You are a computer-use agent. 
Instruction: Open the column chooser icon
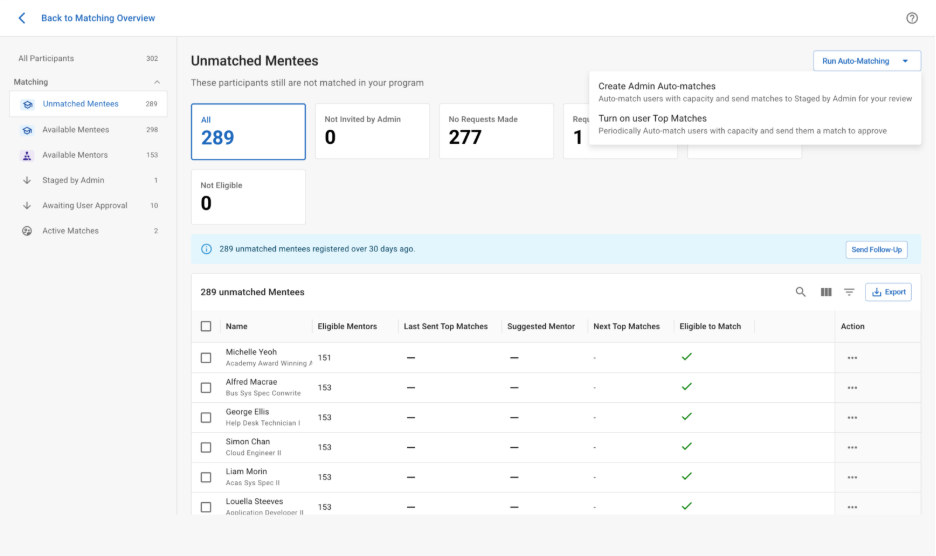(826, 292)
